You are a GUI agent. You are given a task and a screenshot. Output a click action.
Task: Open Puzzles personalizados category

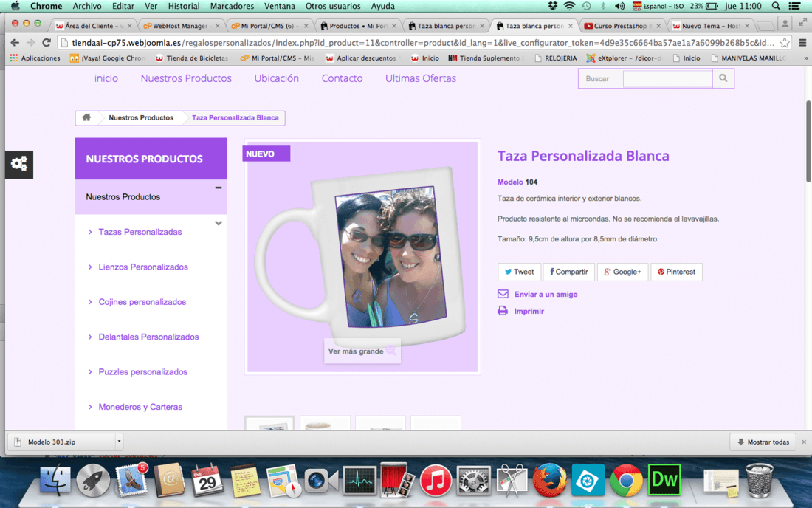click(x=143, y=372)
